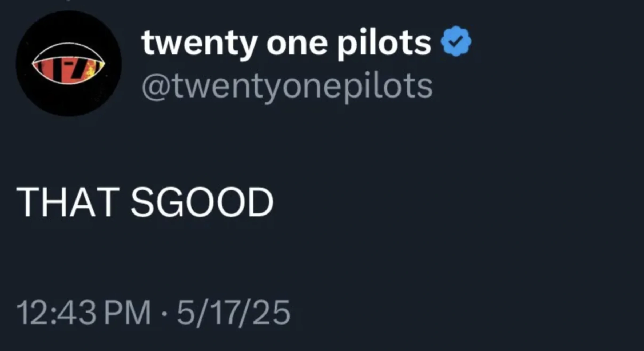Click the word 'pilots' in the display name

384,44
